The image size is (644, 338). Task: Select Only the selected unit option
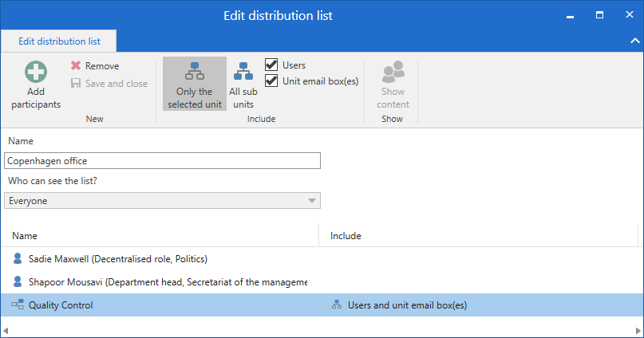click(195, 84)
